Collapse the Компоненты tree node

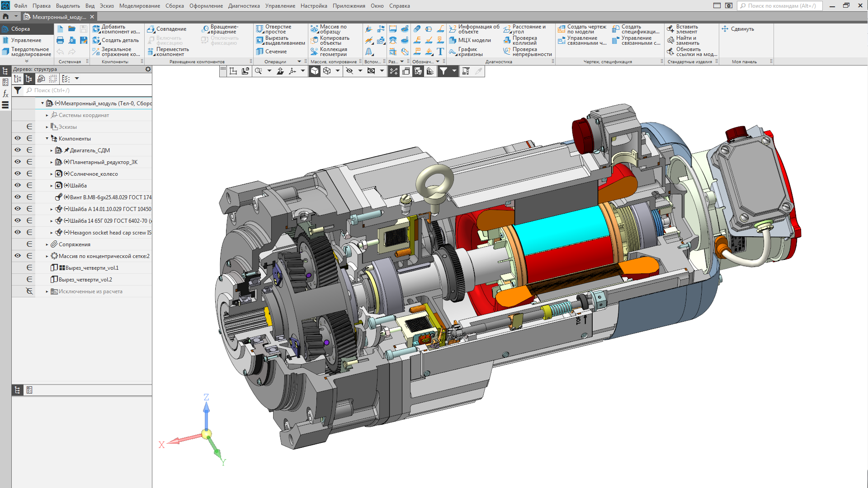pyautogui.click(x=47, y=139)
